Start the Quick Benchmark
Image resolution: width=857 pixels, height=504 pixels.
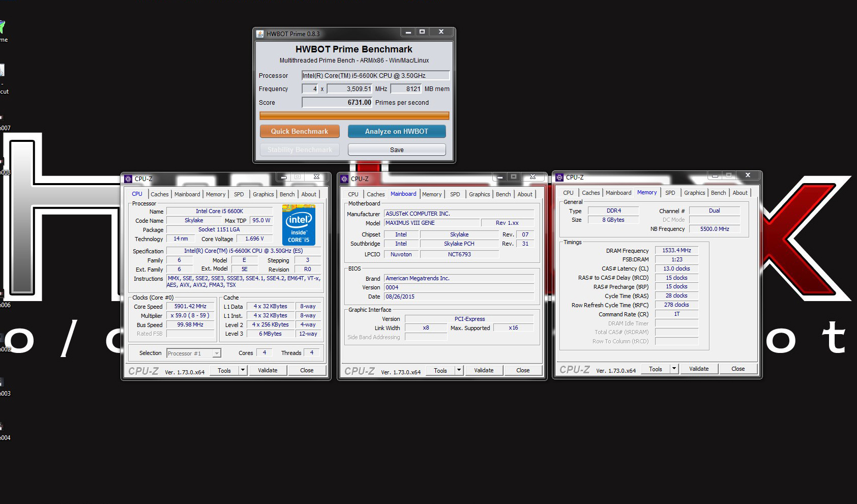[300, 131]
